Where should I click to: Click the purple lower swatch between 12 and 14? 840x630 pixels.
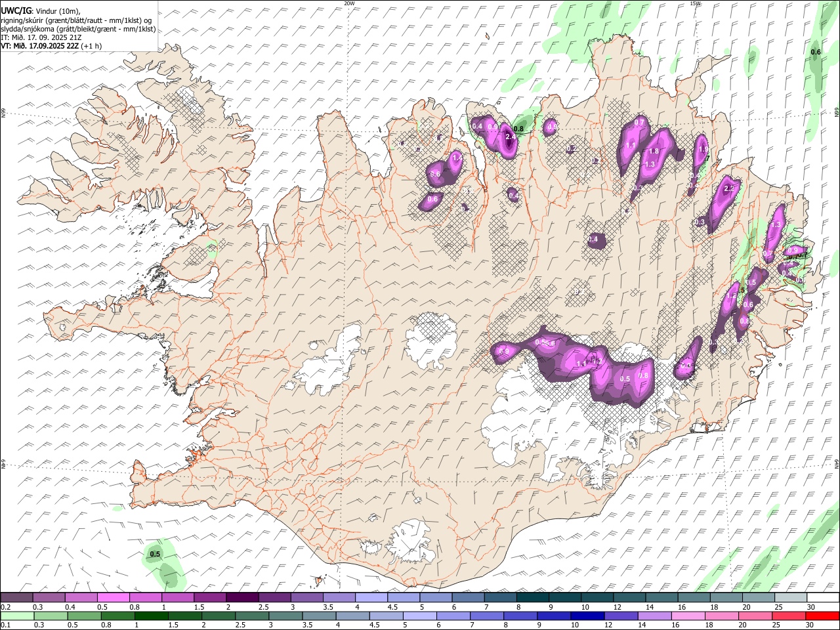(x=621, y=616)
